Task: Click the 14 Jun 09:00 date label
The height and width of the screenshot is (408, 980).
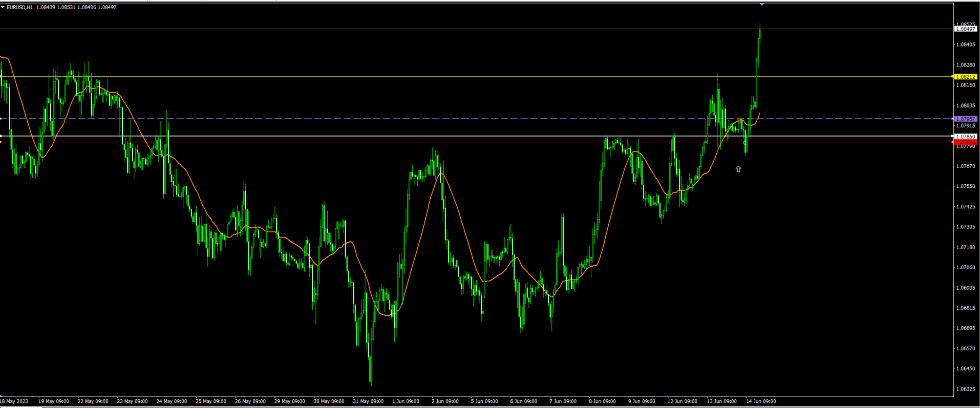Action: pyautogui.click(x=761, y=401)
